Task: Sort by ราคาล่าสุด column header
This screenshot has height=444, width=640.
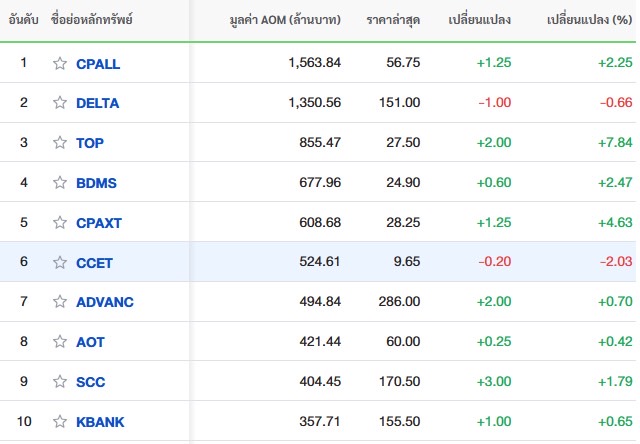Action: 394,20
